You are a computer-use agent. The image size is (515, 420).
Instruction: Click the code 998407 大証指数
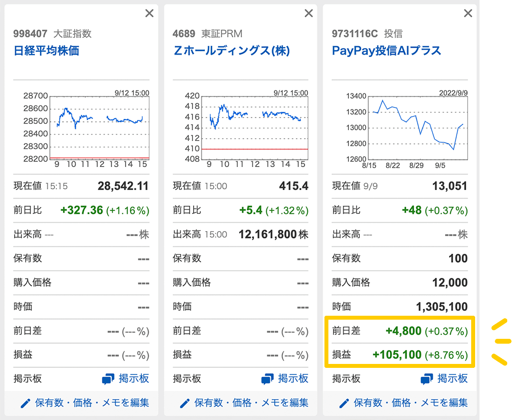pyautogui.click(x=53, y=33)
